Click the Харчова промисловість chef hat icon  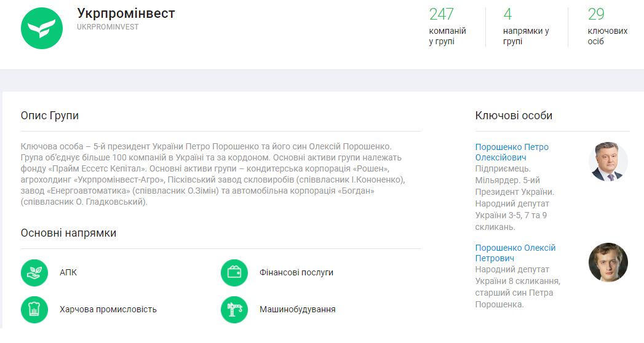(34, 309)
